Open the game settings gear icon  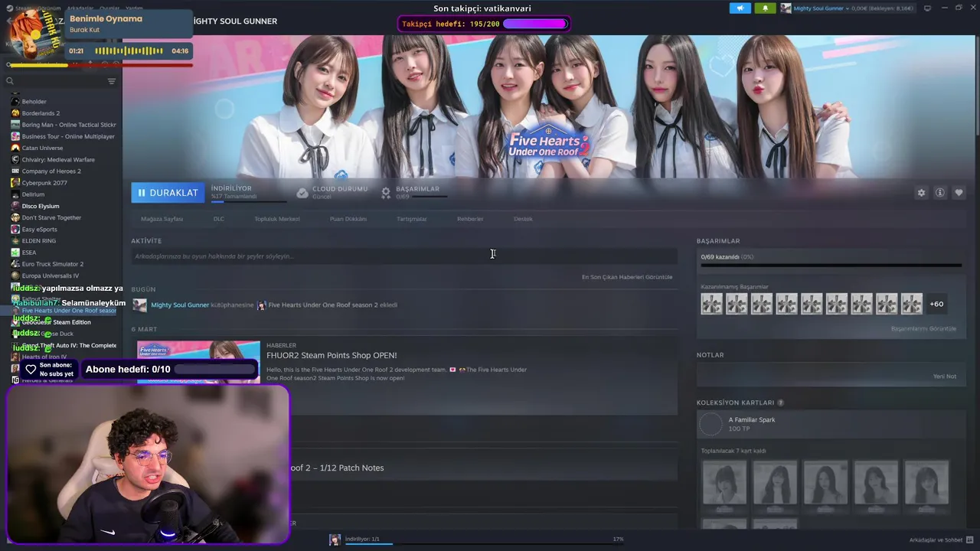click(921, 193)
